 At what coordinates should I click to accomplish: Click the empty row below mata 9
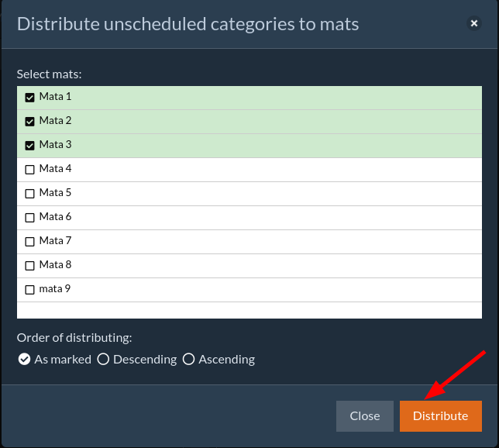249,310
